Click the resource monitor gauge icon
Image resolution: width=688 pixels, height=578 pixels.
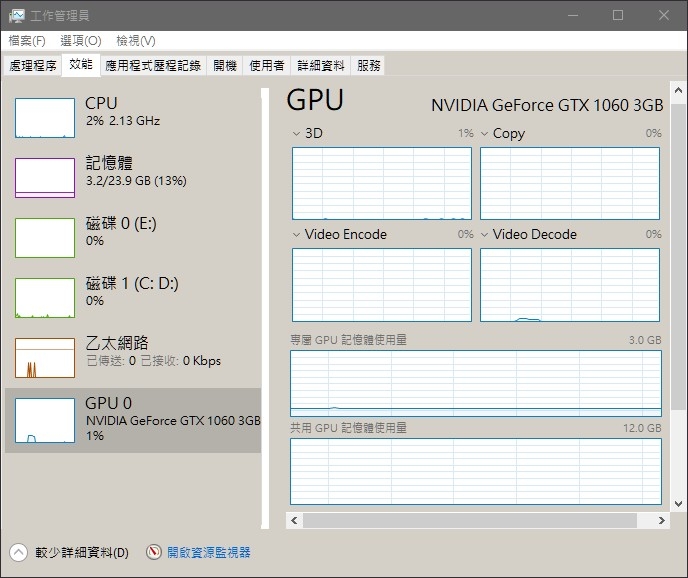coord(154,552)
